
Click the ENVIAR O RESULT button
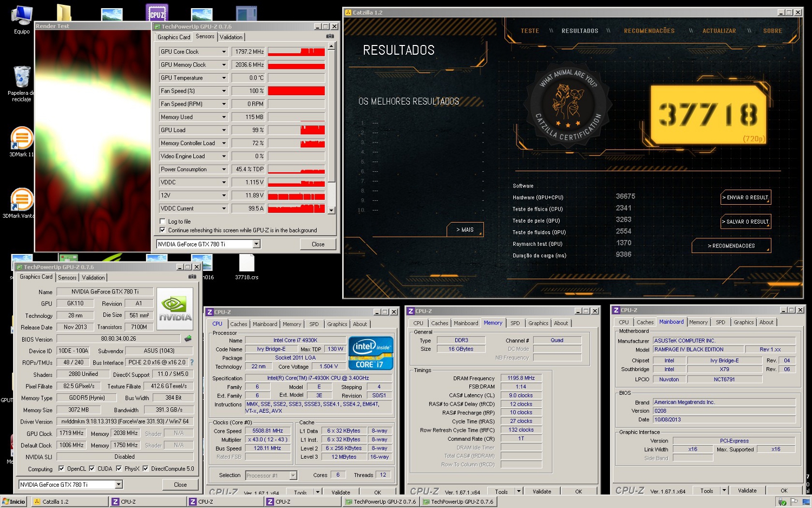click(x=745, y=198)
